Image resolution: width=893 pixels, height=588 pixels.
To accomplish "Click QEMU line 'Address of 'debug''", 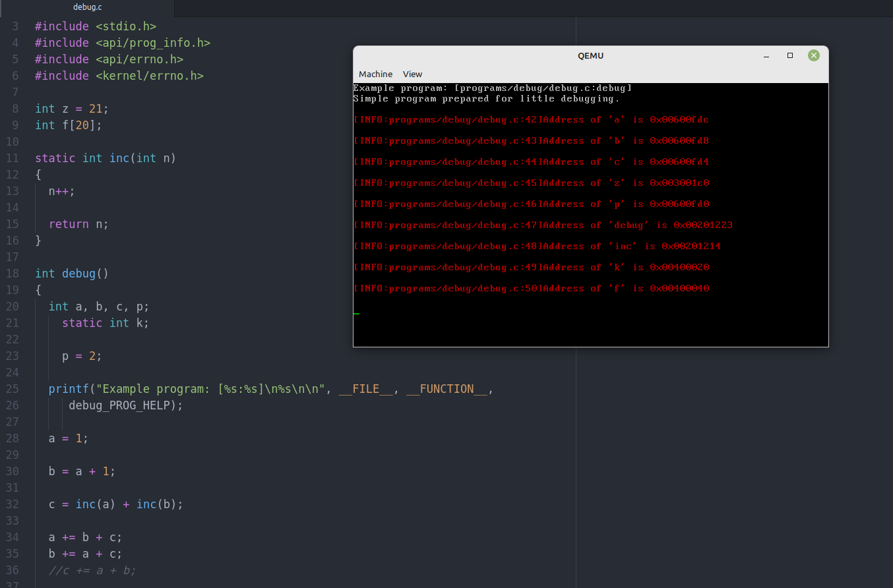I will 543,225.
